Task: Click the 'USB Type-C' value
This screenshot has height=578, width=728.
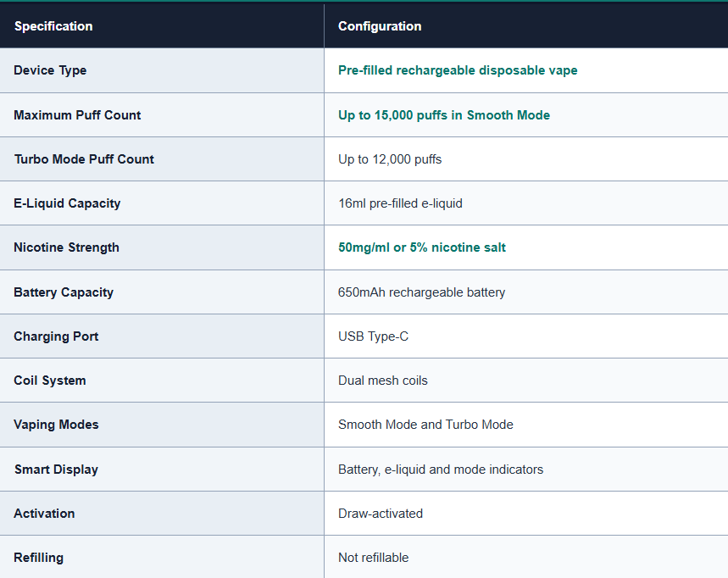Action: click(373, 336)
